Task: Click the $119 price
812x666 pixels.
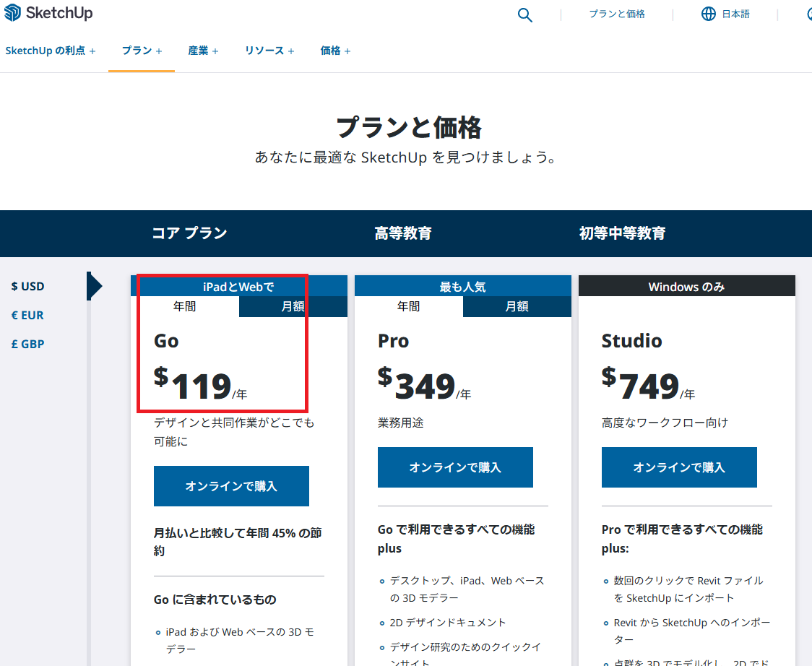Action: pos(200,384)
